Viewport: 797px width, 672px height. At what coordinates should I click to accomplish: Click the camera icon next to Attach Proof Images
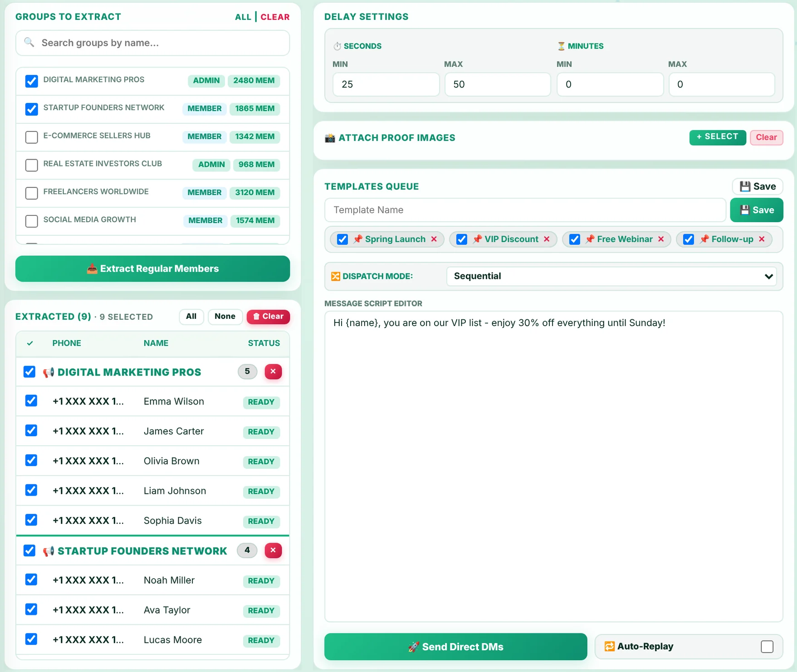coord(330,138)
